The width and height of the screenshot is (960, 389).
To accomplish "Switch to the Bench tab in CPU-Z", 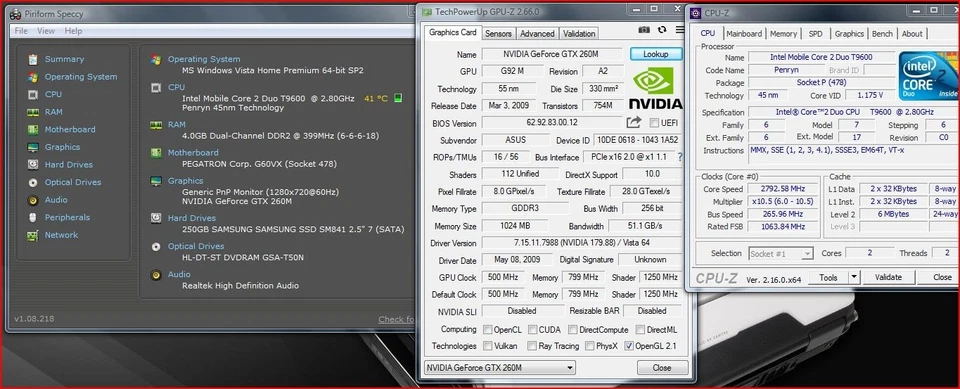I will click(882, 34).
